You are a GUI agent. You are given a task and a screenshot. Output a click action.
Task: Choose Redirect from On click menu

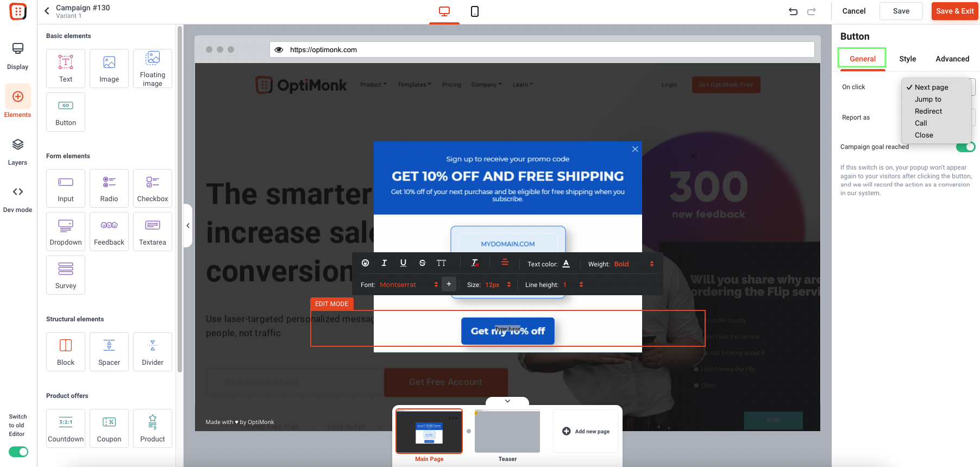click(x=928, y=111)
